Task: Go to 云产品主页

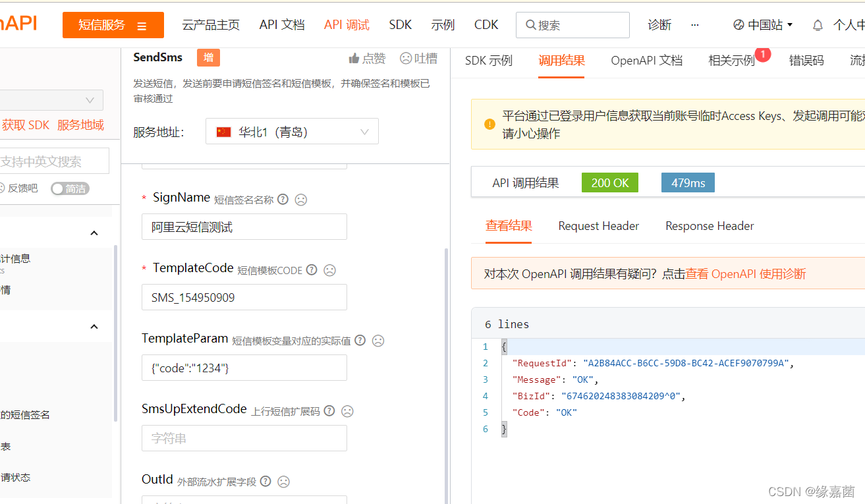Action: pyautogui.click(x=211, y=25)
